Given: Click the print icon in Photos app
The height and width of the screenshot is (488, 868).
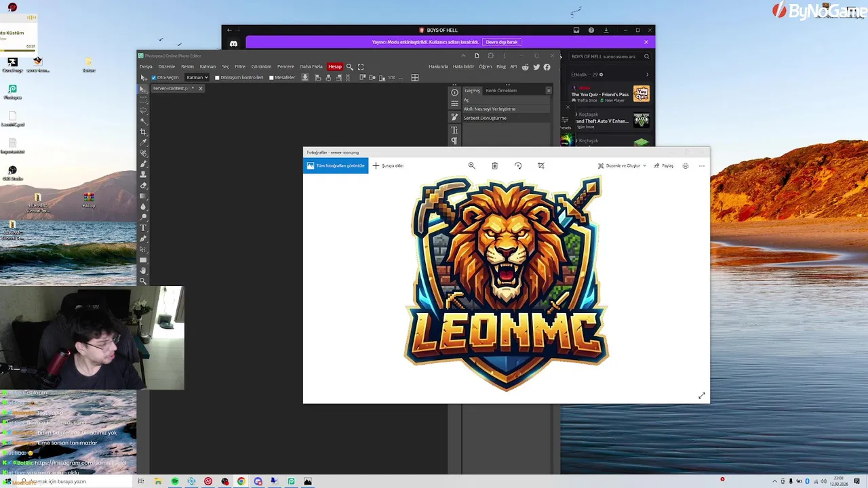Looking at the screenshot, I should [686, 165].
